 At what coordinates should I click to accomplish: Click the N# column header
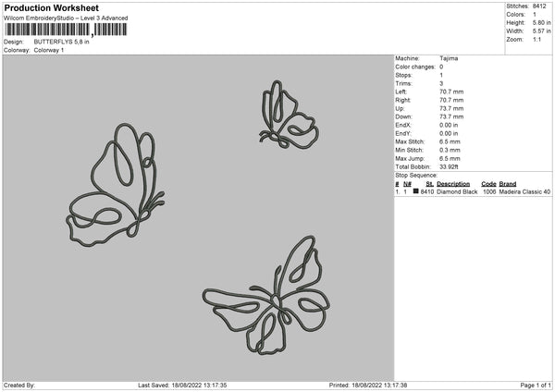coord(407,184)
